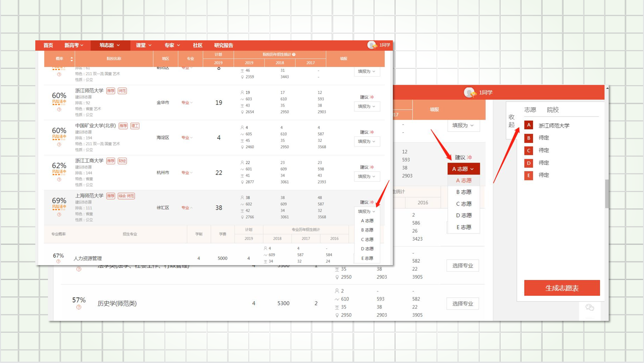Open the 新高考 menu
The image size is (644, 363).
[x=73, y=45]
